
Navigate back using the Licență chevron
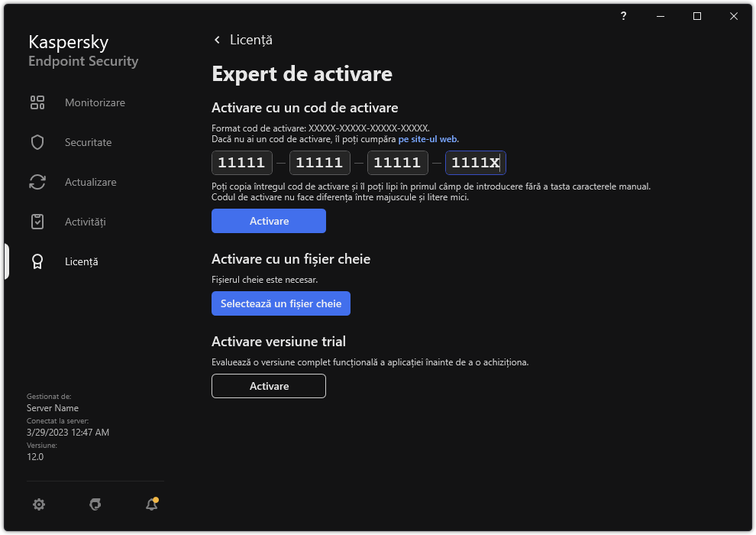tap(217, 39)
